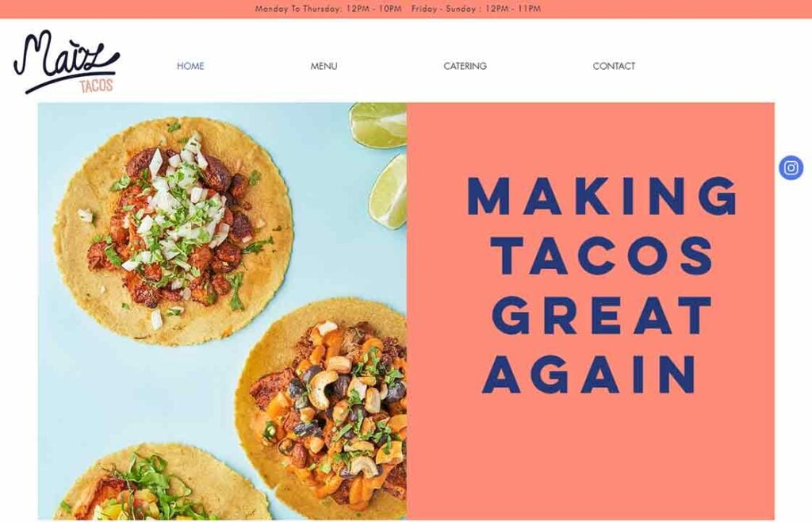Click the lower lime wedge in the photo

tap(389, 192)
